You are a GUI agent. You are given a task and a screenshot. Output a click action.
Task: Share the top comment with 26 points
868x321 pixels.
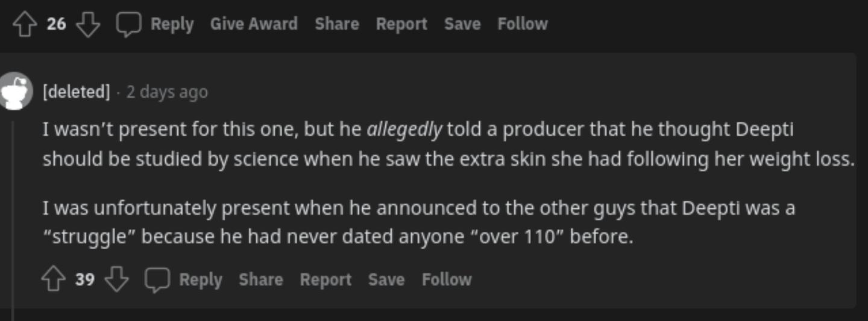pos(336,24)
